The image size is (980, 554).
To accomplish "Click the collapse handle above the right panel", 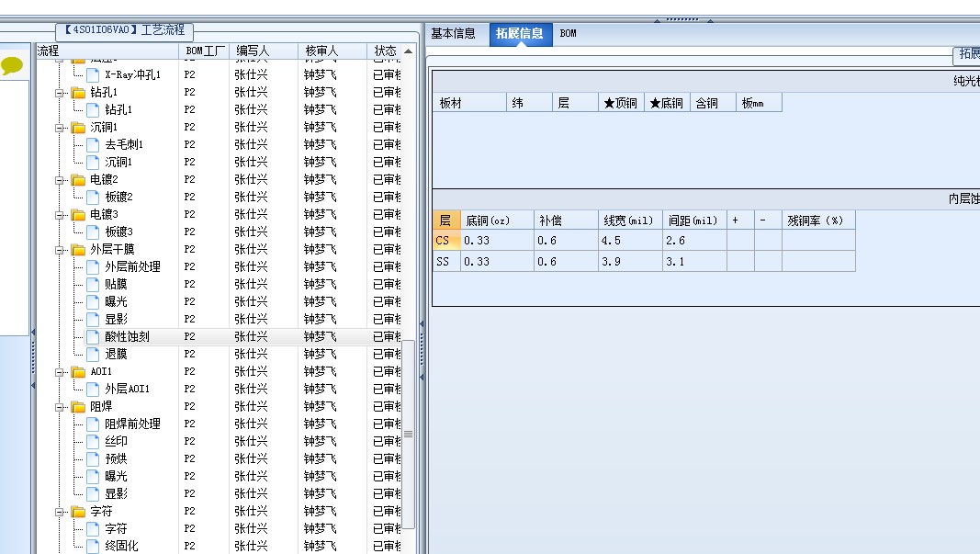I will [683, 20].
